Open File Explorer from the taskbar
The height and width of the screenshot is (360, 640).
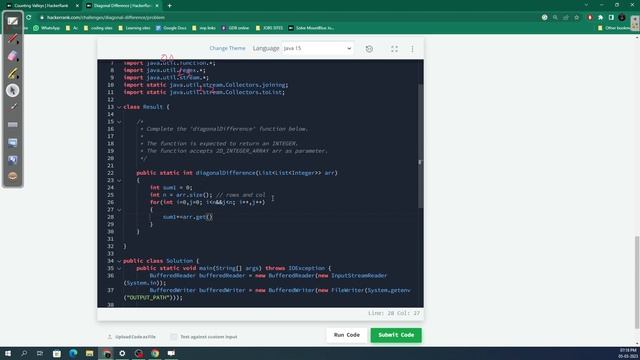(89, 353)
